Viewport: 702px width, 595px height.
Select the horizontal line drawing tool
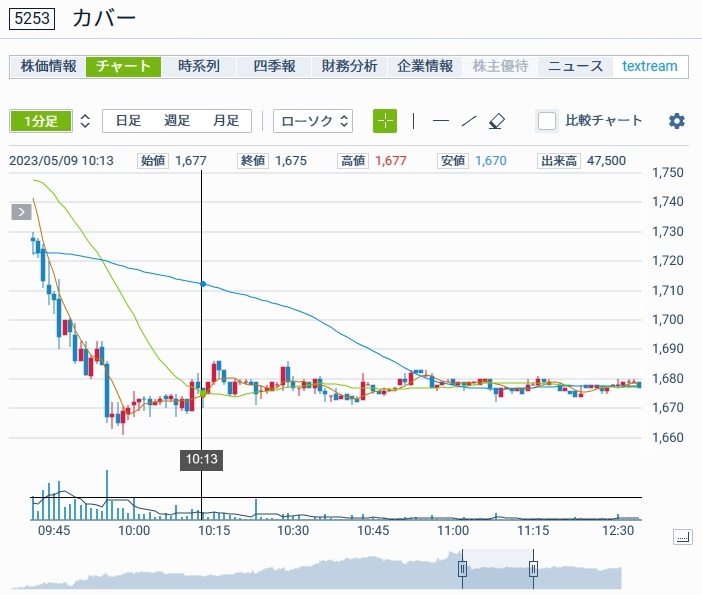pyautogui.click(x=440, y=121)
